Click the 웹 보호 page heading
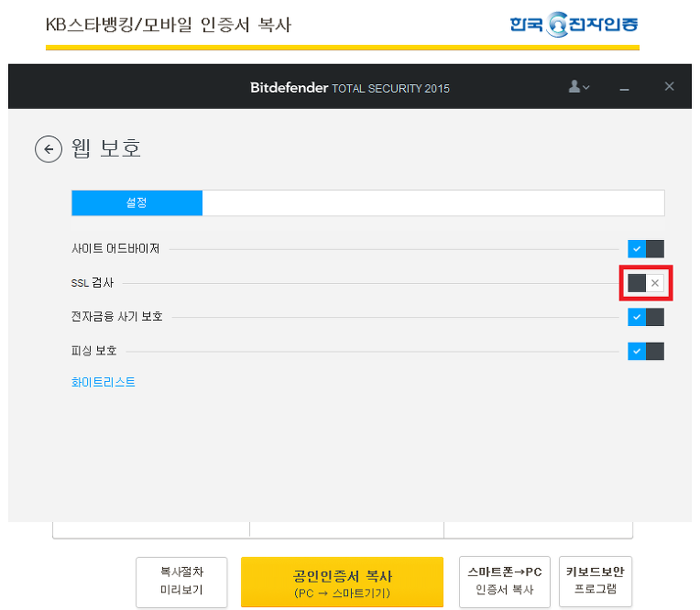This screenshot has width=700, height=610. [106, 148]
